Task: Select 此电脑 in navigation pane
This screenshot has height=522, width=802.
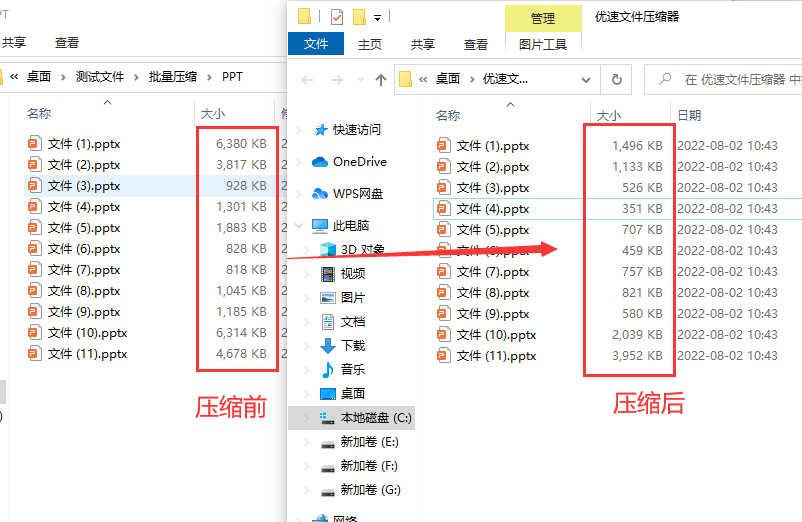Action: tap(350, 225)
